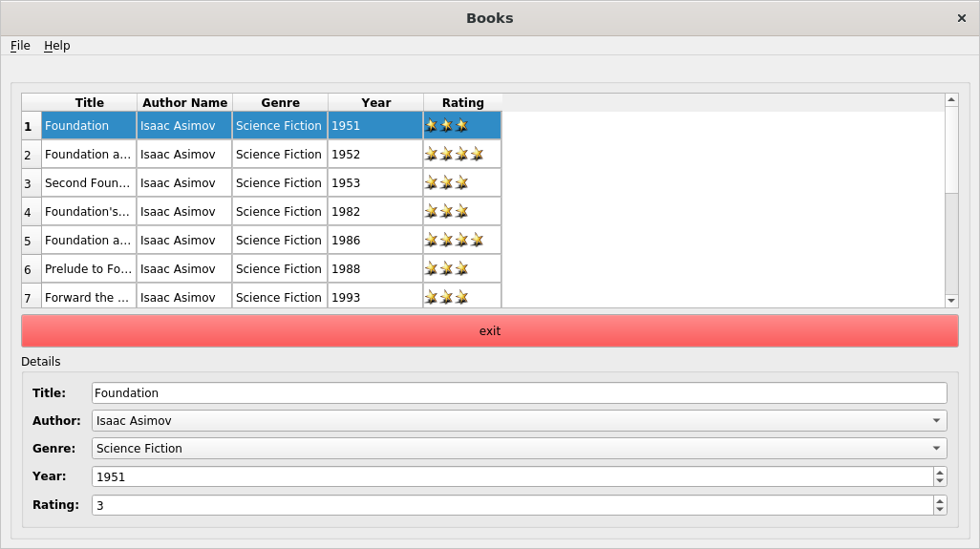Expand the Genre combo box
The width and height of the screenshot is (980, 549).
(519, 449)
